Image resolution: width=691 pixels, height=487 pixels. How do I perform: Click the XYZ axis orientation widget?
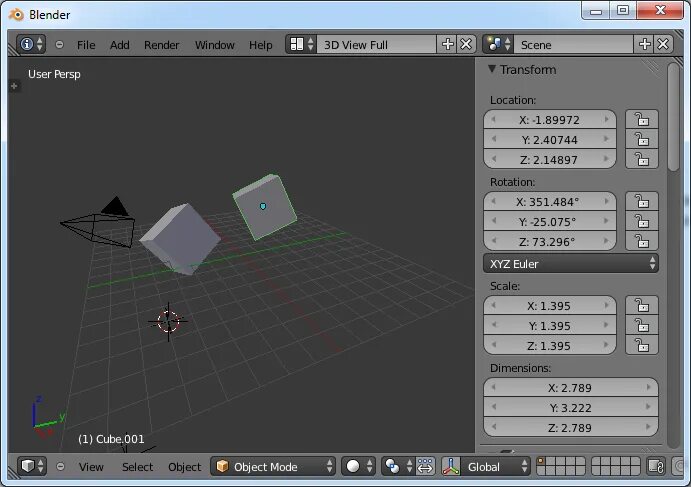(48, 416)
